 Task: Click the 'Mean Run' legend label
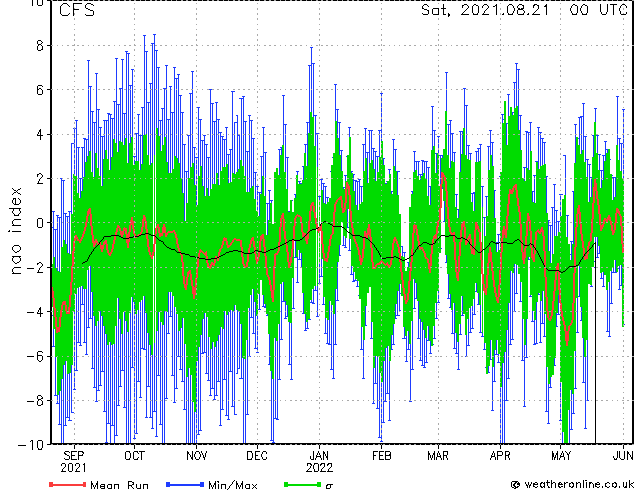click(x=120, y=485)
